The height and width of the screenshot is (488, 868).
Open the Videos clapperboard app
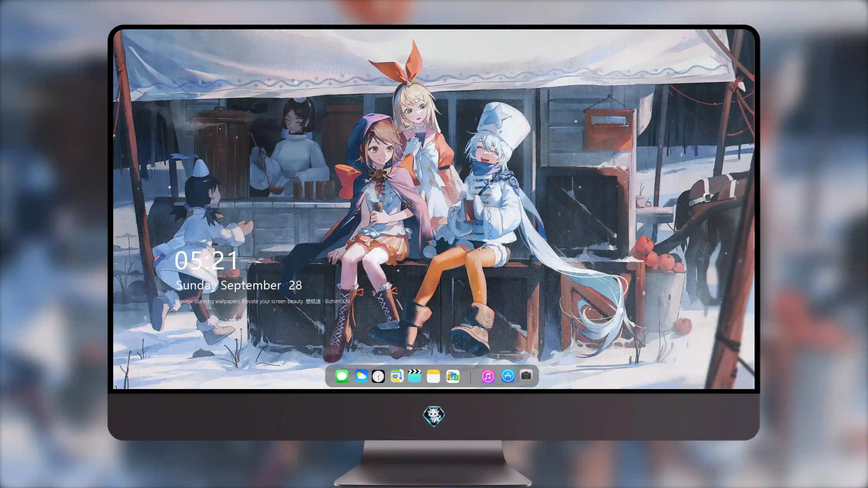(415, 376)
